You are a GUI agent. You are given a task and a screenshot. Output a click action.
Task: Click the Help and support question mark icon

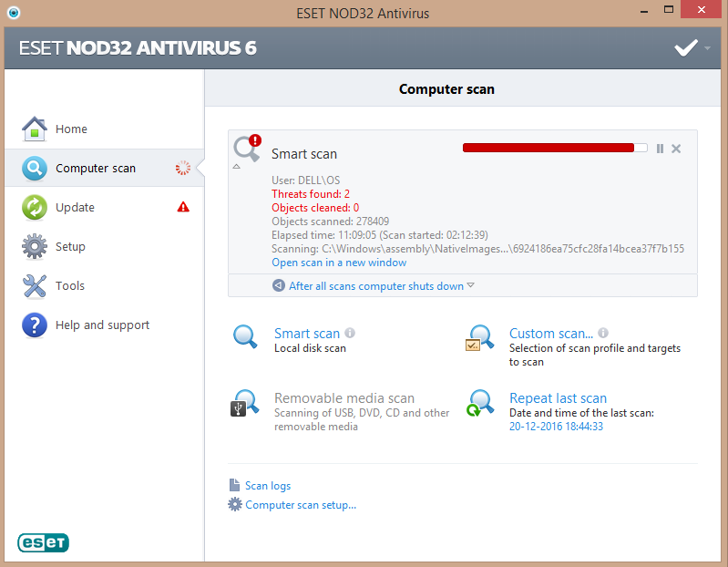(x=35, y=325)
